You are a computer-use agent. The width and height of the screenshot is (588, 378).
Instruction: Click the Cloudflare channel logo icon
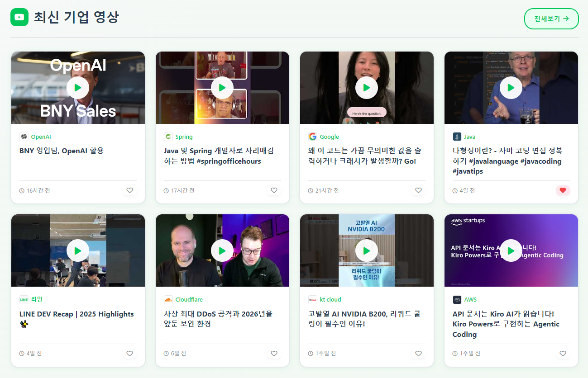168,299
